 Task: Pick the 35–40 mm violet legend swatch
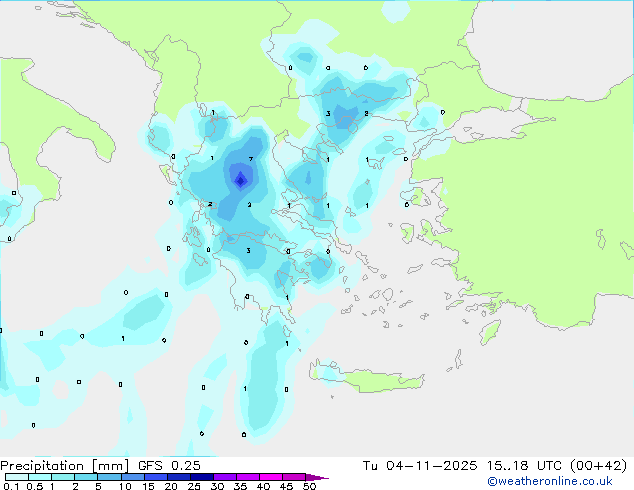[x=247, y=477]
